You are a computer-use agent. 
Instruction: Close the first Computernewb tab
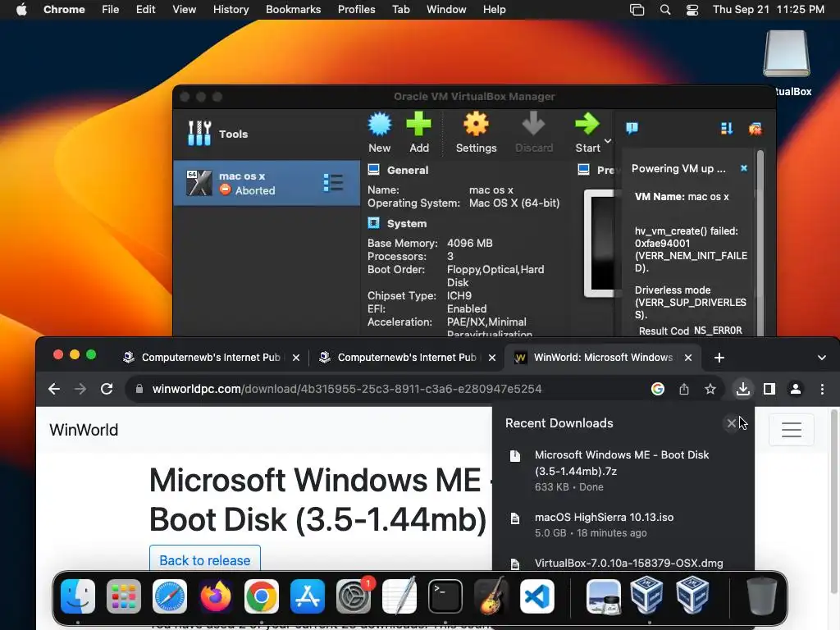(296, 358)
